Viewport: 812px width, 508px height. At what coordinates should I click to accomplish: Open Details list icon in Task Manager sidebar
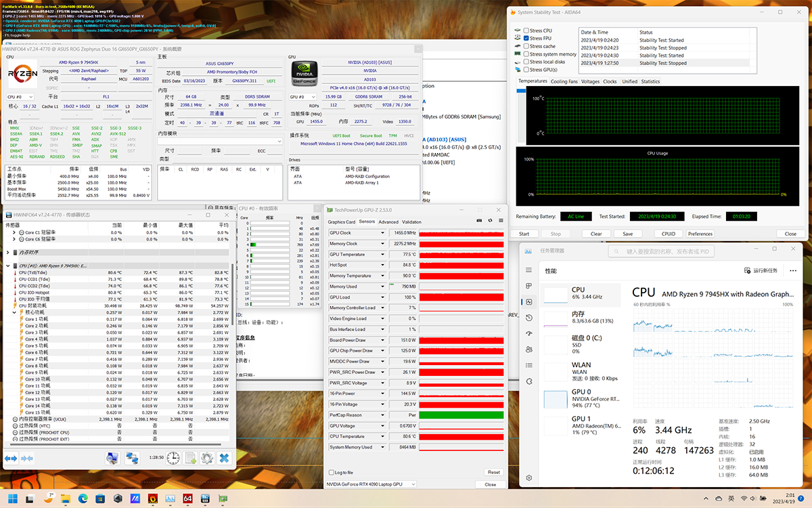pyautogui.click(x=529, y=364)
